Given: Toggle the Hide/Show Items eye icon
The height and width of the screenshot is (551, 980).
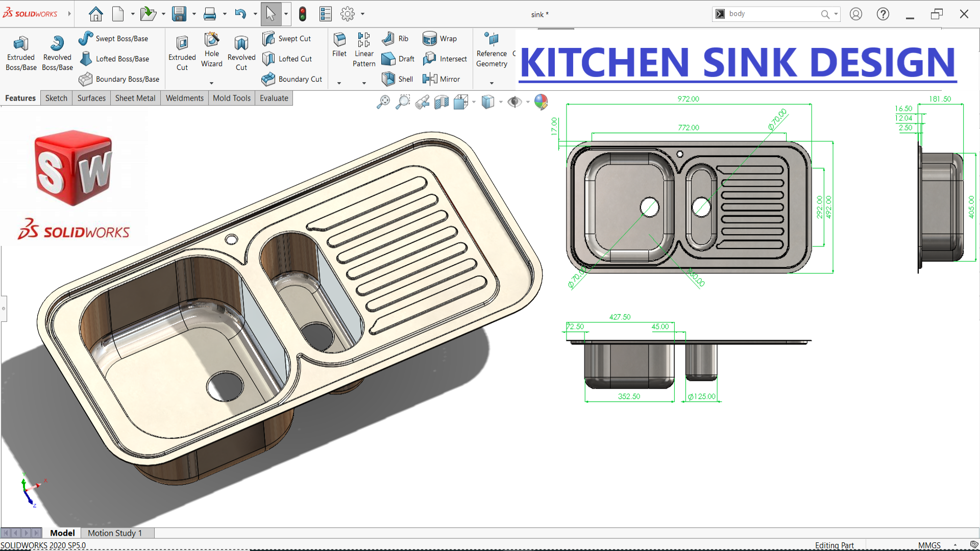Looking at the screenshot, I should pos(515,102).
